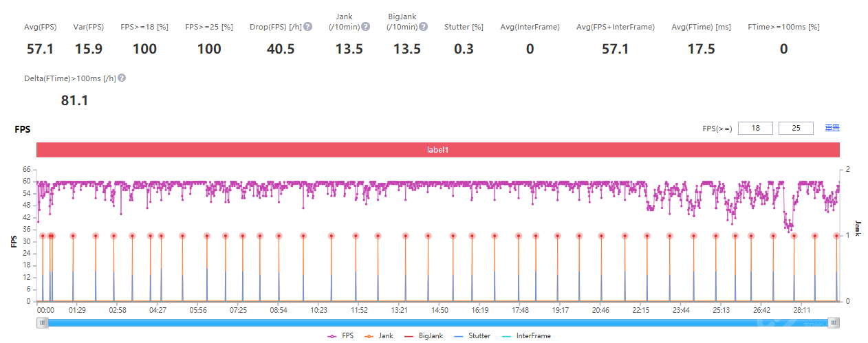Select the red label1 bar

[x=438, y=149]
